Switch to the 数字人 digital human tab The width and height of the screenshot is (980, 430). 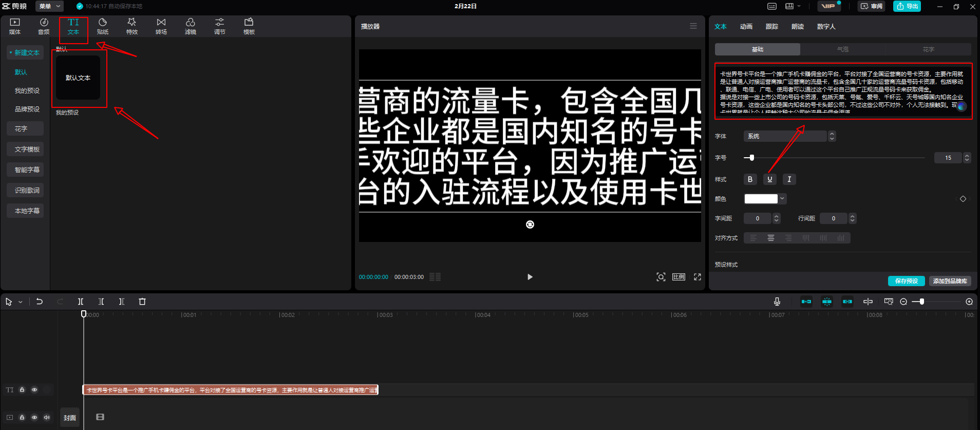pyautogui.click(x=826, y=27)
